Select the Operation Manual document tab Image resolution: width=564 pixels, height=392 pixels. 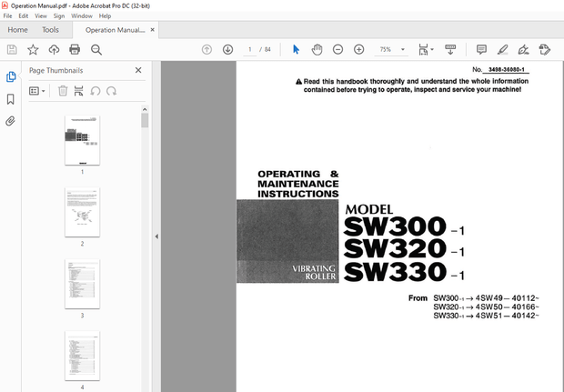(x=116, y=30)
